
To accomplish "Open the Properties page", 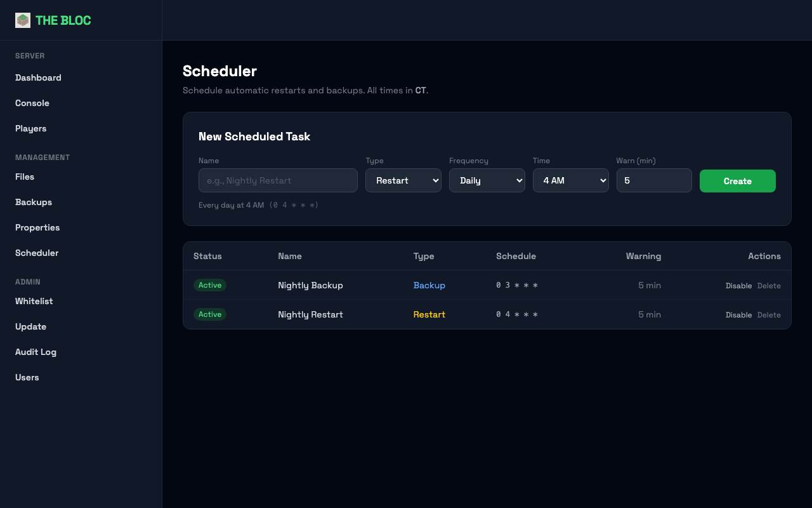I will click(37, 227).
